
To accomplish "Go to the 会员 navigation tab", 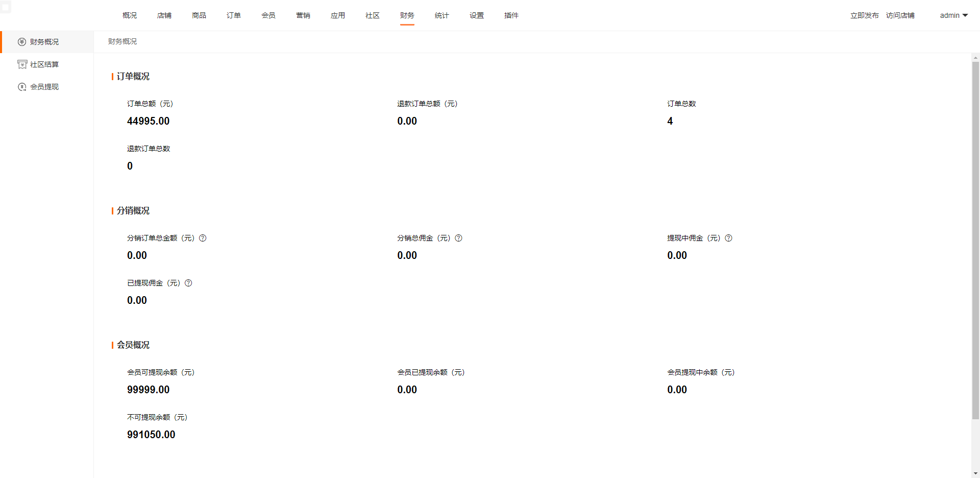I will (x=268, y=15).
